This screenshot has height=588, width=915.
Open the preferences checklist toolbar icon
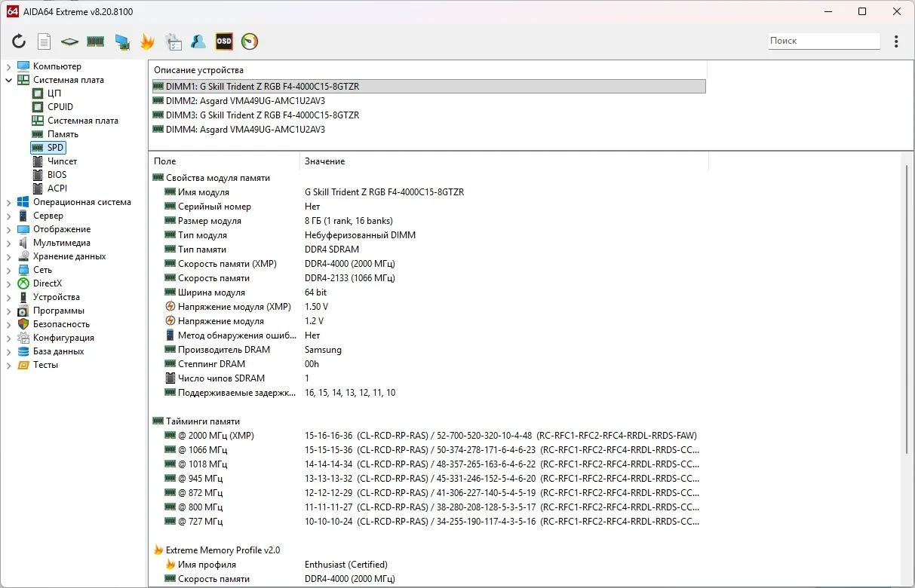coord(173,41)
